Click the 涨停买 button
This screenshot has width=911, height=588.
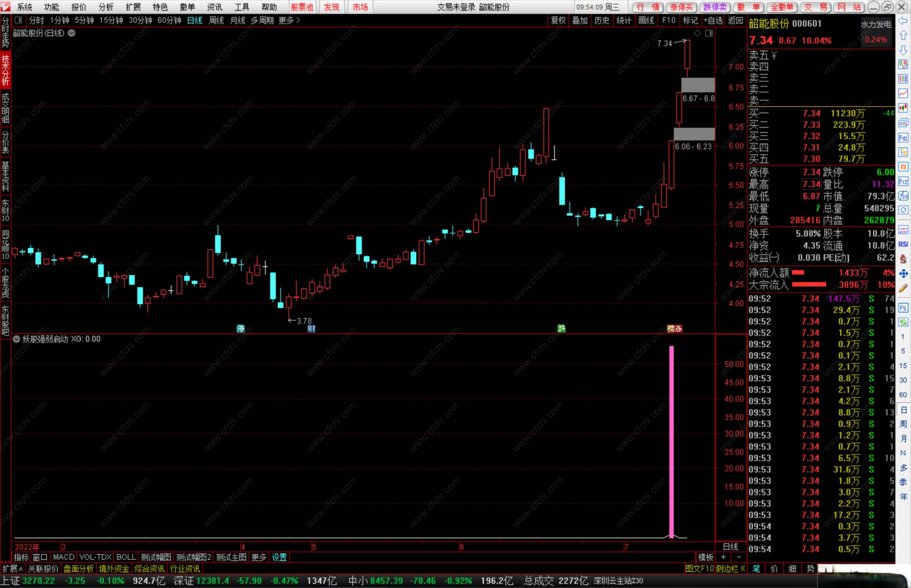point(682,7)
